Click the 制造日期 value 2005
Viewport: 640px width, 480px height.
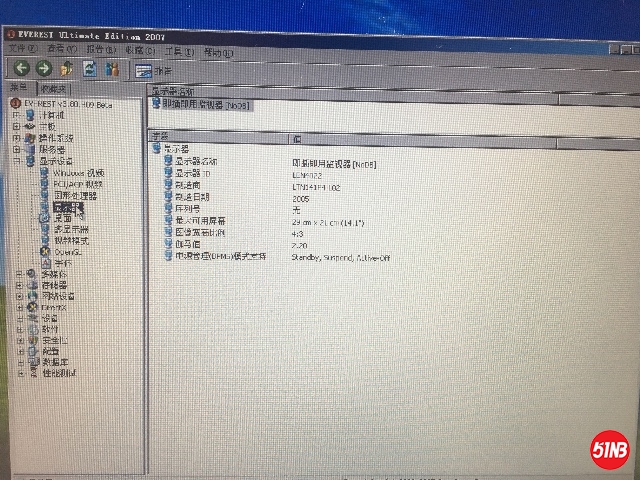[x=301, y=199]
